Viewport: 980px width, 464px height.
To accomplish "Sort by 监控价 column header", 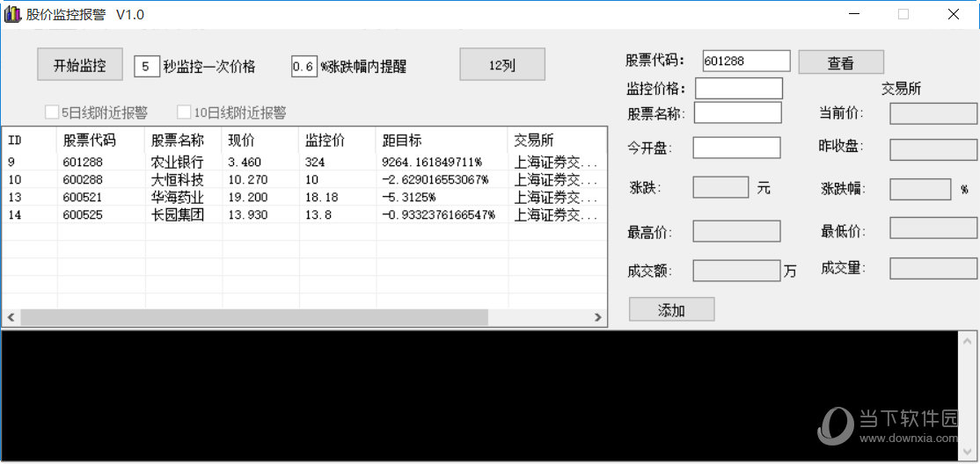I will [x=338, y=140].
